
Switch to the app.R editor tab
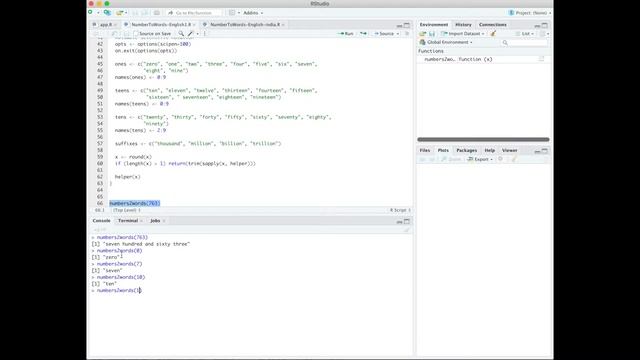click(106, 25)
